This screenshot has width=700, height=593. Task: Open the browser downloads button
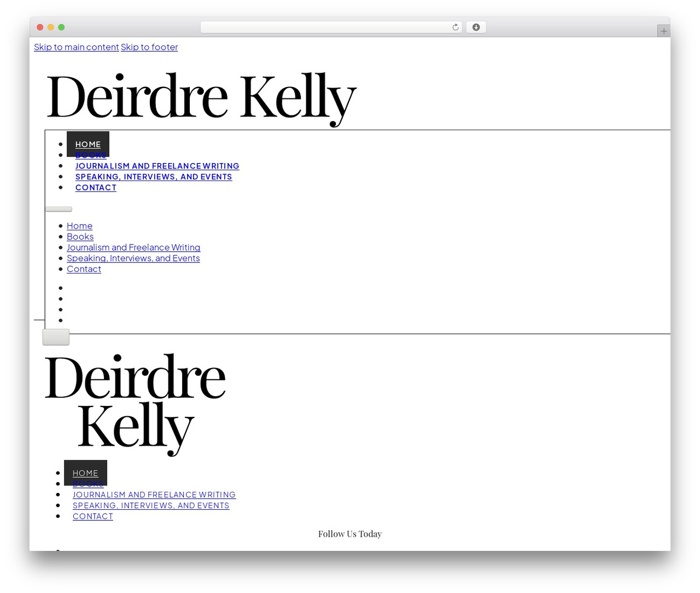[476, 27]
